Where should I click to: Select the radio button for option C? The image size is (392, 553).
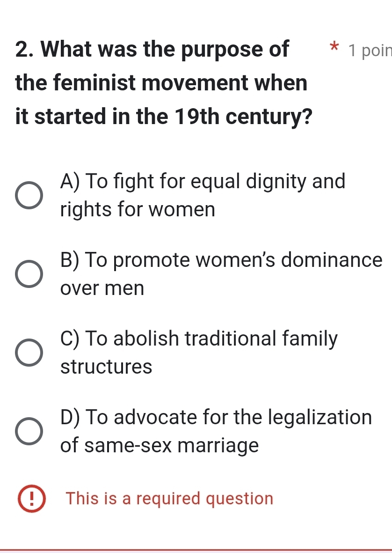30,353
